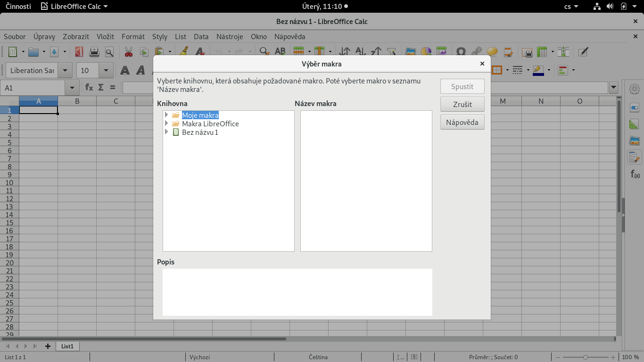644x362 pixels.
Task: Insert Comment speech bubble icon
Action: pos(492,52)
